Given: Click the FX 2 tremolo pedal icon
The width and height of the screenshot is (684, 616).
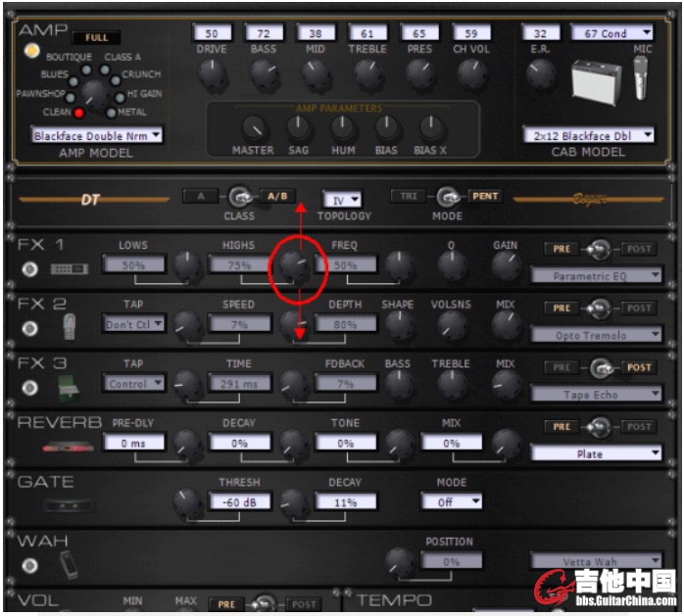Looking at the screenshot, I should 69,326.
